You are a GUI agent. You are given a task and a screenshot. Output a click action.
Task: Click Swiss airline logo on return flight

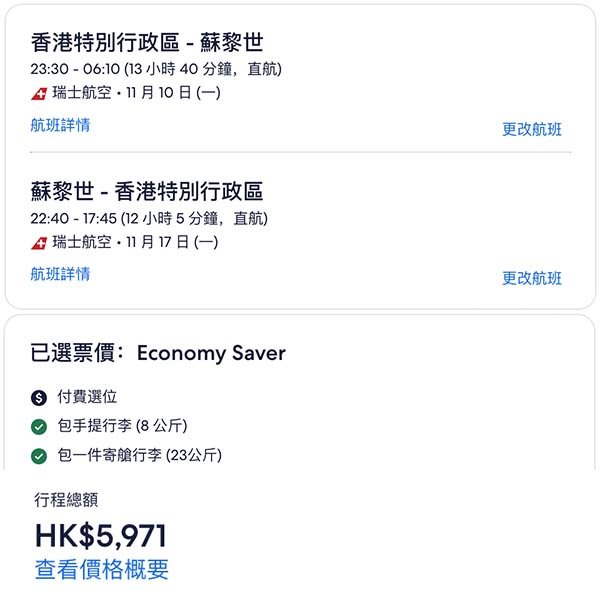39,243
